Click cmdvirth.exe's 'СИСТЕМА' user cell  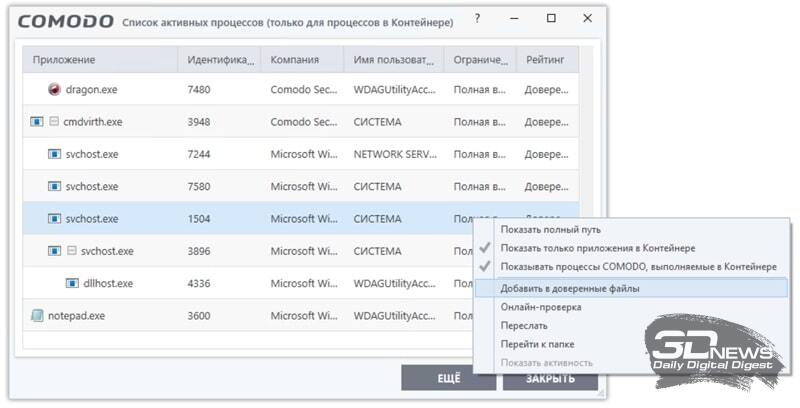(x=378, y=122)
